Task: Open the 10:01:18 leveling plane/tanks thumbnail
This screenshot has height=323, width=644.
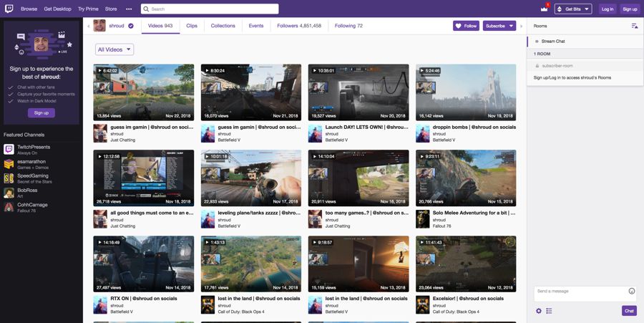Action: (251, 178)
